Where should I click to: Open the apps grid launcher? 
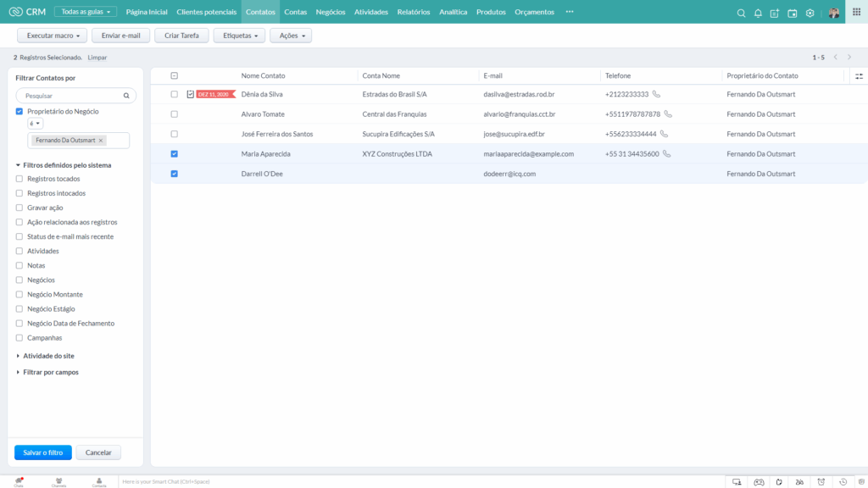856,12
